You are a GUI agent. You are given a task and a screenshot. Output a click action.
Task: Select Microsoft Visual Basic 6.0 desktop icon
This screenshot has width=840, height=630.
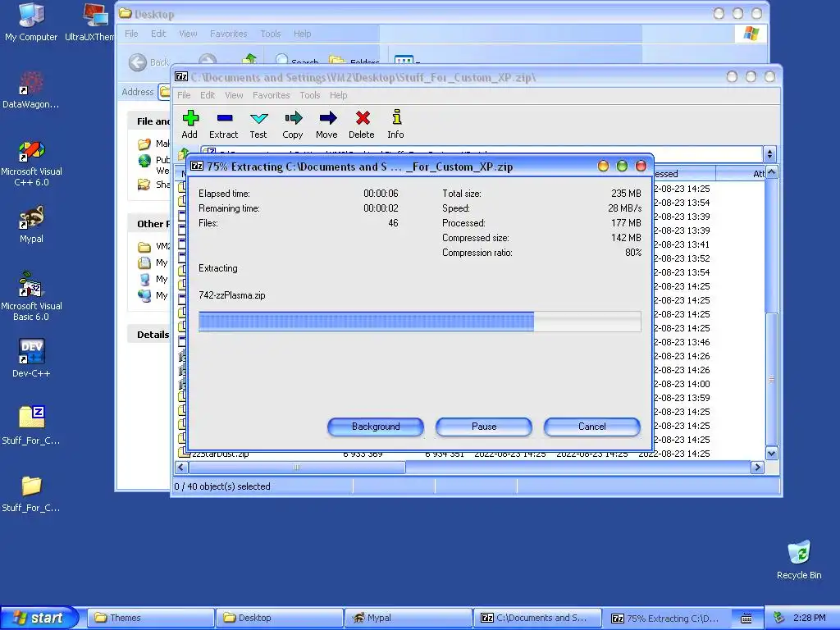tap(31, 297)
